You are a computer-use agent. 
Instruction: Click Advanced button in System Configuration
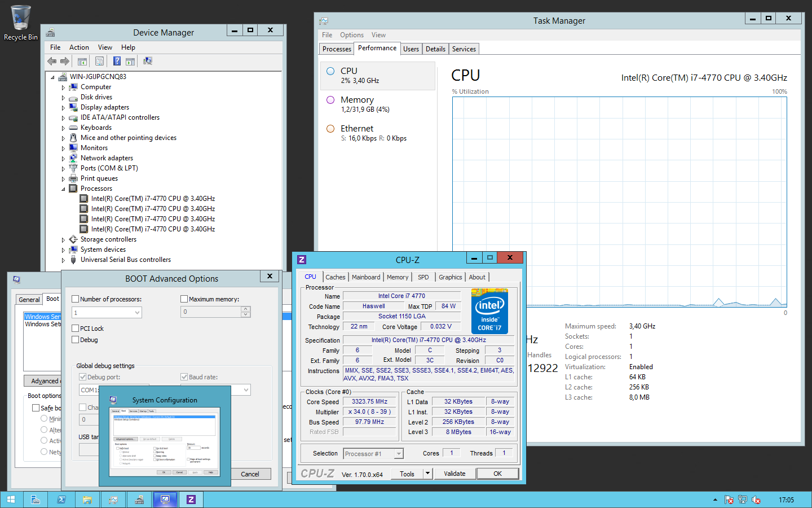[x=43, y=381]
